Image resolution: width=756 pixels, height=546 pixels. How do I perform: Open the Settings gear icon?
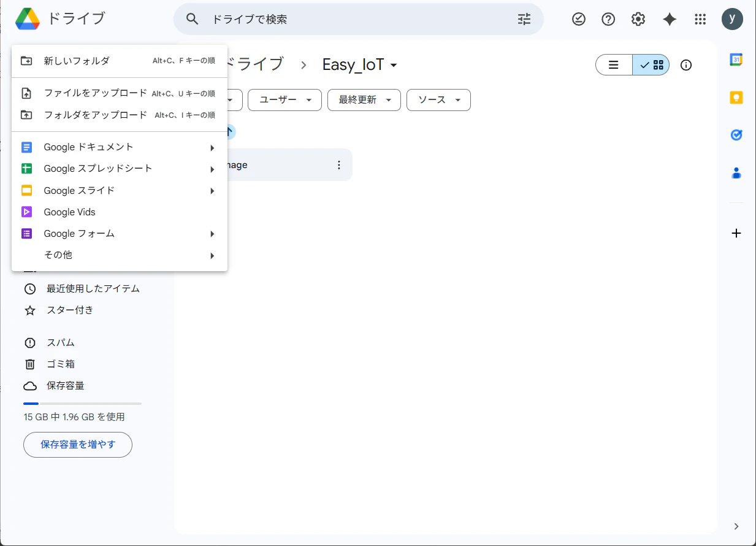click(638, 19)
